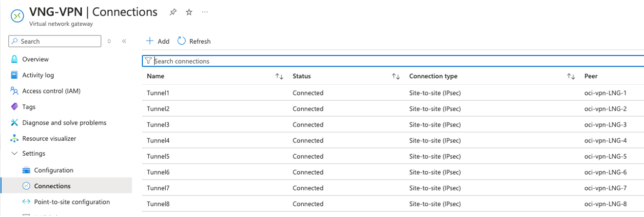Open the Tunnel3 connection
Screen dimensions: 644x217
pos(158,125)
